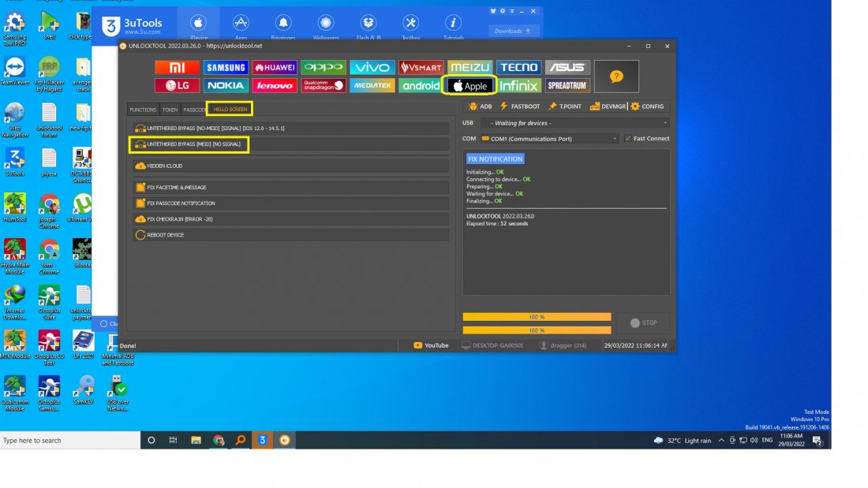Choose the Qualcomm Snapdragon tile

(324, 85)
